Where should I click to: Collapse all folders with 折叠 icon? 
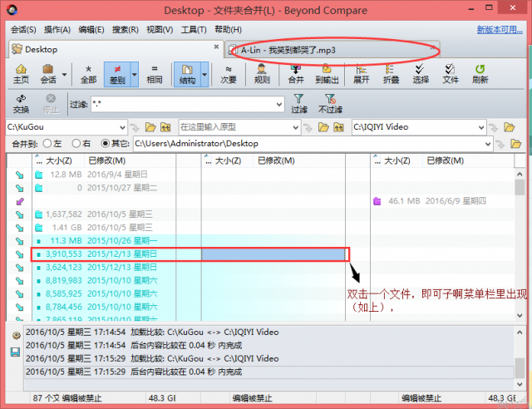click(391, 74)
